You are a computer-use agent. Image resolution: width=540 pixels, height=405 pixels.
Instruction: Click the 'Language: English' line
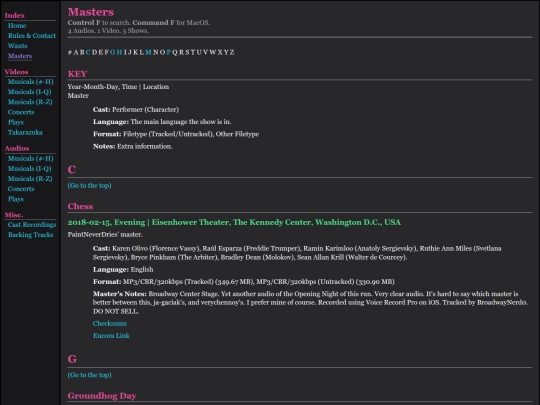click(123, 269)
